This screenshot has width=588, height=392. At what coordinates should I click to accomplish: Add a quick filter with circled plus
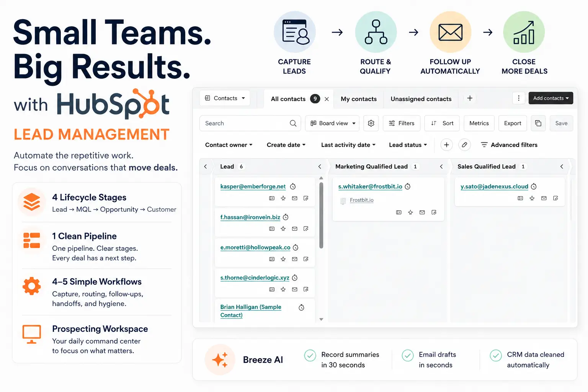click(x=446, y=145)
